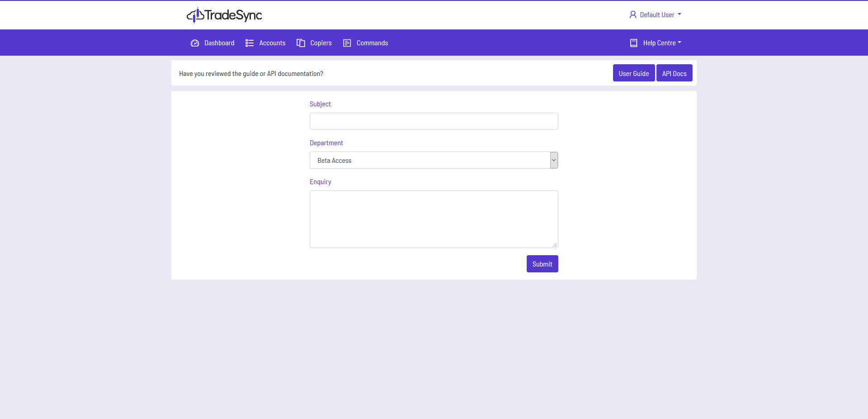Click the Help Centre book icon
This screenshot has width=868, height=419.
(x=634, y=43)
